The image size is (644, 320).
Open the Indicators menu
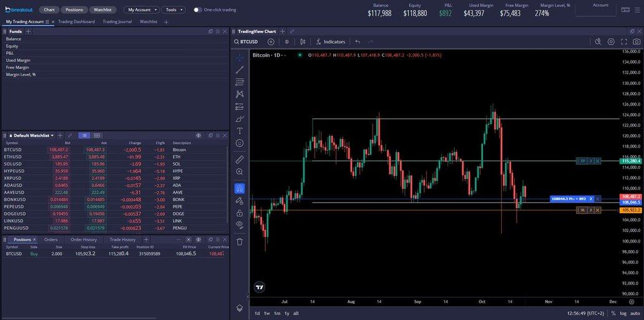pyautogui.click(x=330, y=42)
